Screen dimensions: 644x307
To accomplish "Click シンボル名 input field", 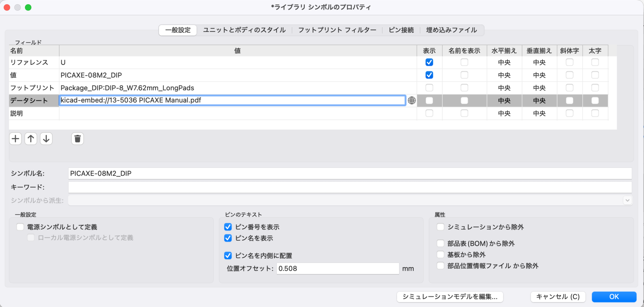I will pos(350,173).
